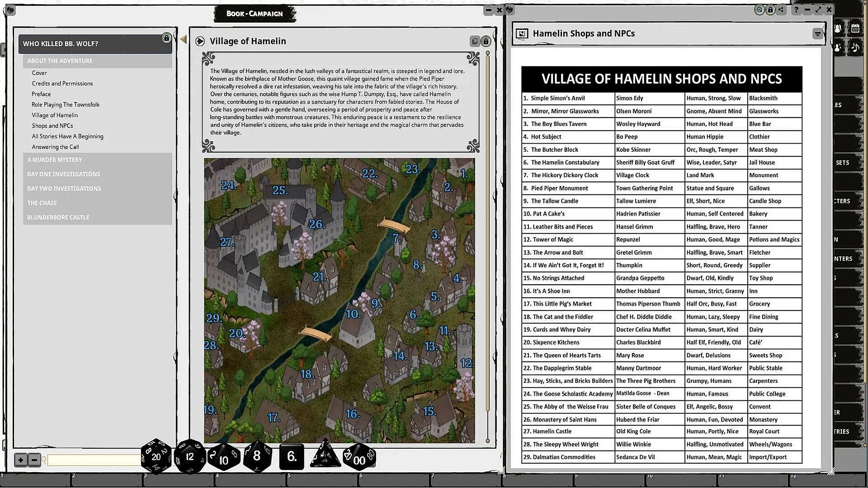The image size is (868, 488).
Task: Click the share icon in Hamelin Shops window
Action: coord(781,9)
